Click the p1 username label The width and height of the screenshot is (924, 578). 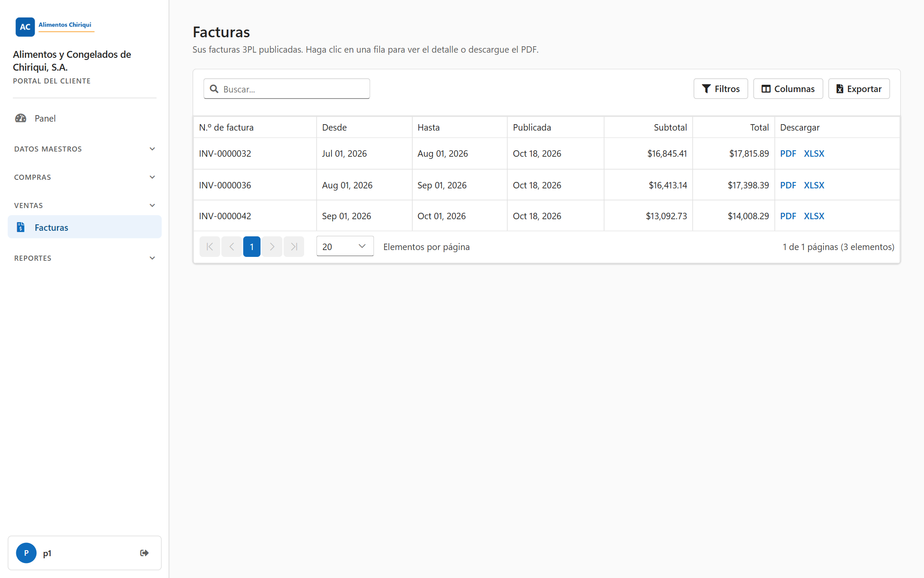[47, 553]
